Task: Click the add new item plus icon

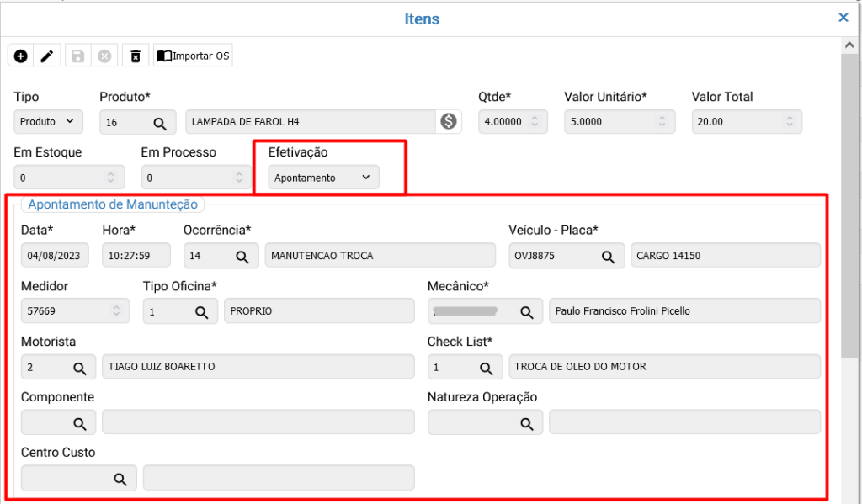Action: (21, 56)
